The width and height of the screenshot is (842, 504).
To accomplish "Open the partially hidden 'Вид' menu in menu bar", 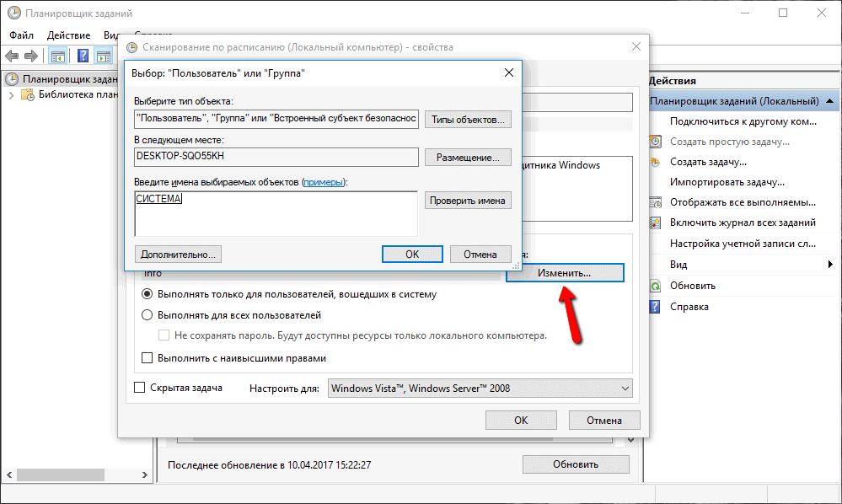I will (x=110, y=35).
